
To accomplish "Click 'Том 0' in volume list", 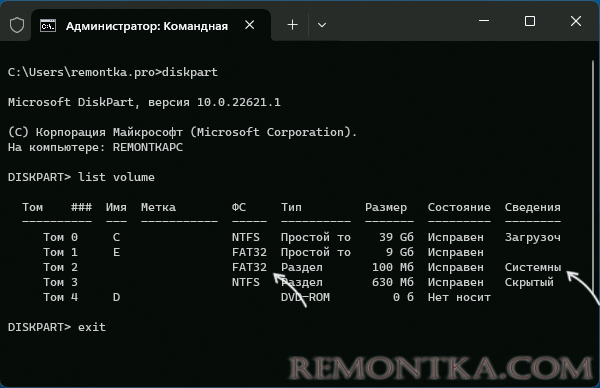I will click(x=60, y=237).
